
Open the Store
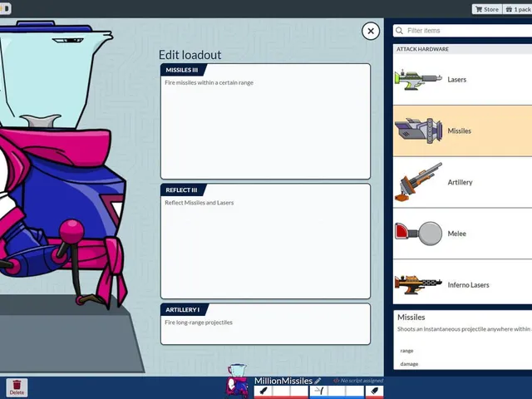pos(487,9)
